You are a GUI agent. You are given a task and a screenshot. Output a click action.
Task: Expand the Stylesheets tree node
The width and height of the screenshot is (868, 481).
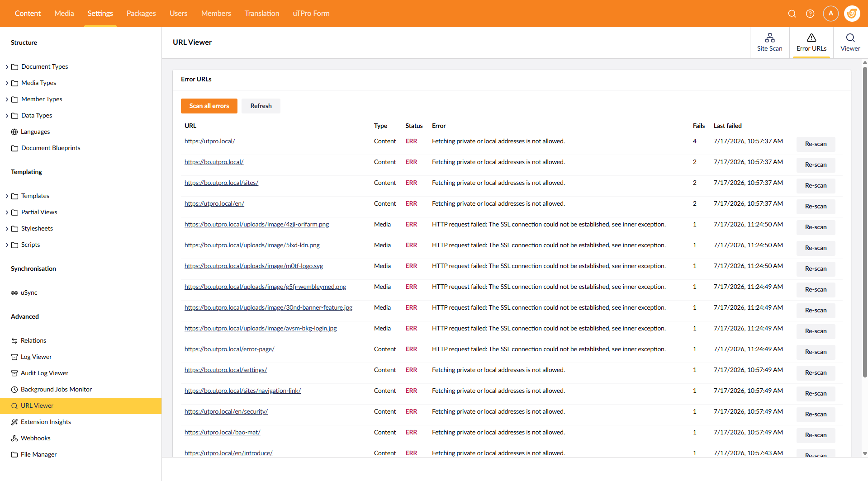pyautogui.click(x=7, y=229)
